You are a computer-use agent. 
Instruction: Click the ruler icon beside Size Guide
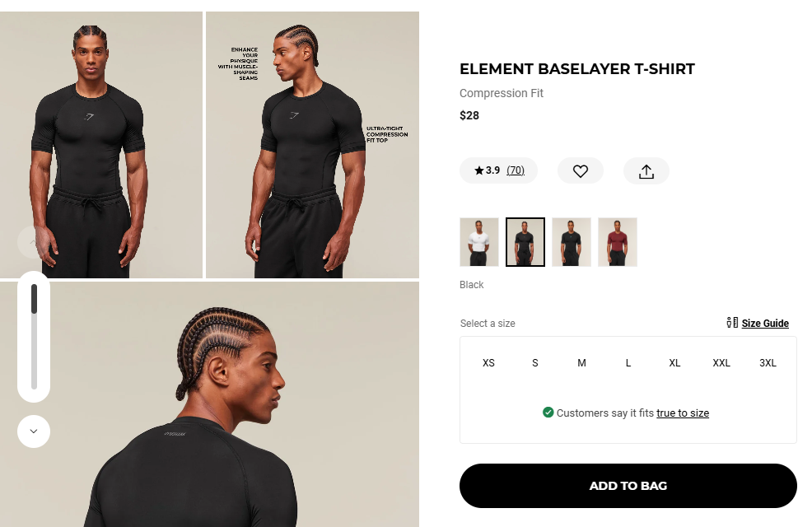tap(732, 323)
